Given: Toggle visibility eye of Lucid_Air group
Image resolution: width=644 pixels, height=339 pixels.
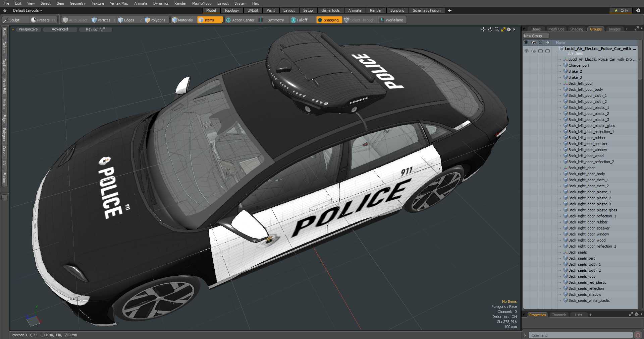Looking at the screenshot, I should point(526,51).
